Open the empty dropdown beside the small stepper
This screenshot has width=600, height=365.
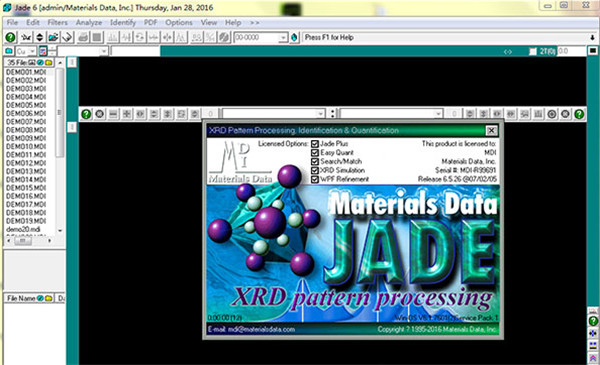(104, 51)
